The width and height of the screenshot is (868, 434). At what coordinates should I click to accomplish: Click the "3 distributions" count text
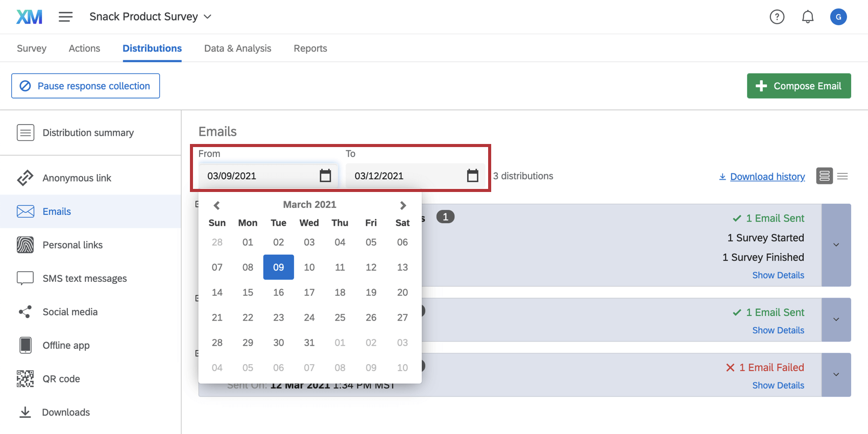(523, 176)
